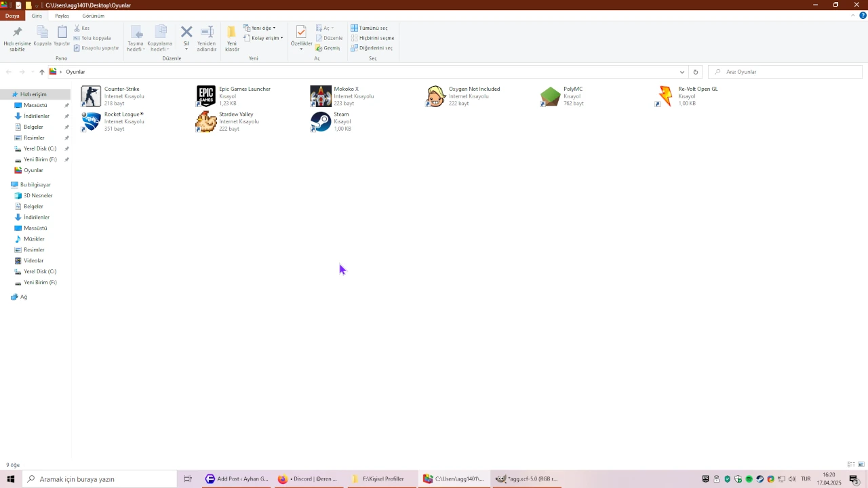
Task: Click the Oyunlar address bar breadcrumb
Action: [x=75, y=72]
